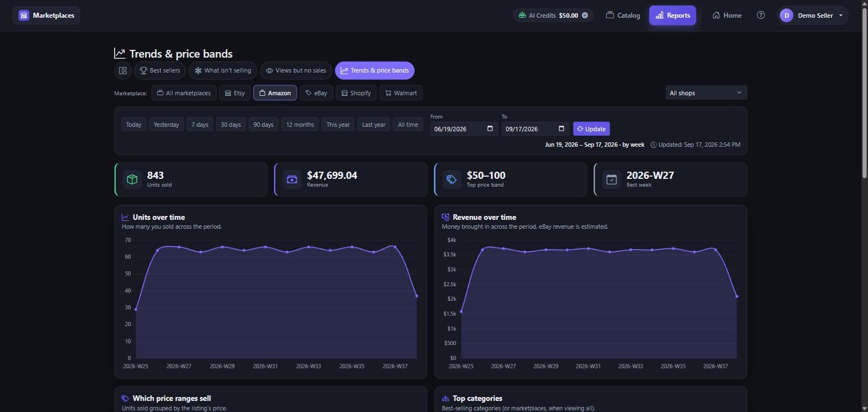
Task: Click the Best week calendar icon
Action: point(611,179)
